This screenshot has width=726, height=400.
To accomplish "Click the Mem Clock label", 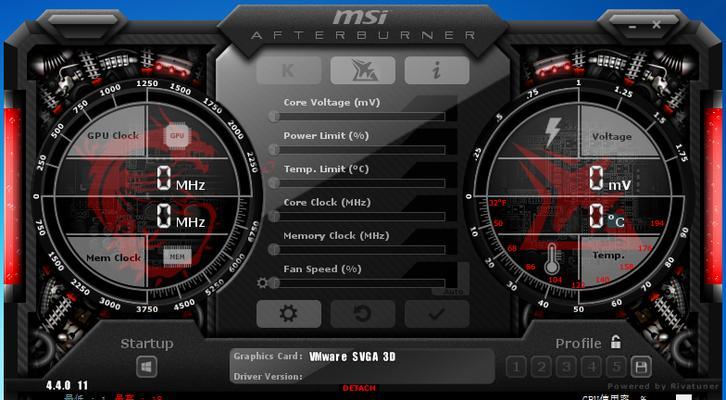I will click(x=113, y=258).
